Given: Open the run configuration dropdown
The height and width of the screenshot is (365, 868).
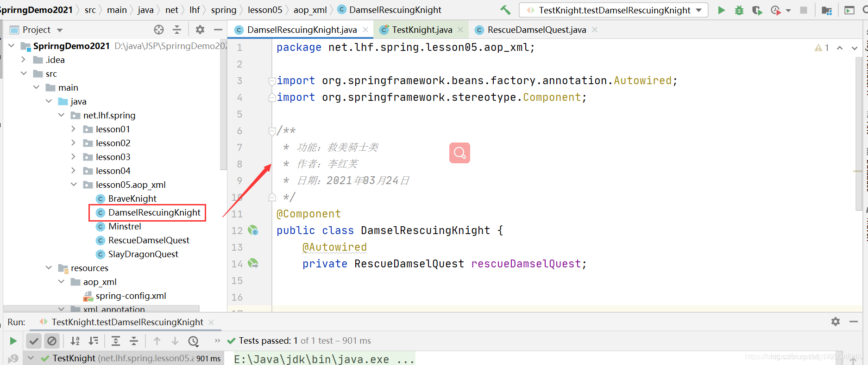Looking at the screenshot, I should (x=613, y=10).
